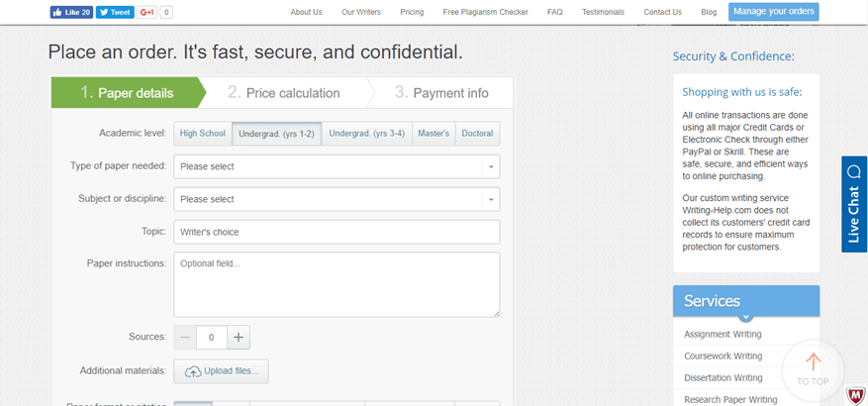The height and width of the screenshot is (406, 868).
Task: Decrease sources with the minus button
Action: coord(185,338)
